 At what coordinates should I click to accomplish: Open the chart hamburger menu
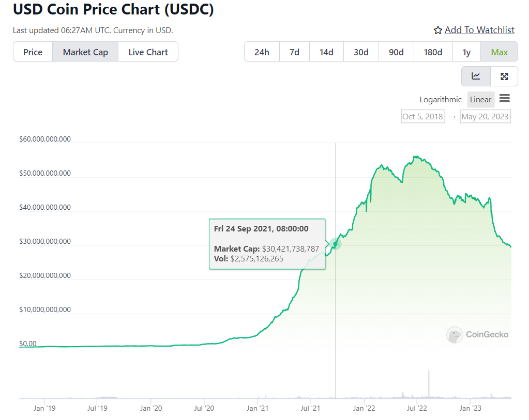click(x=505, y=99)
